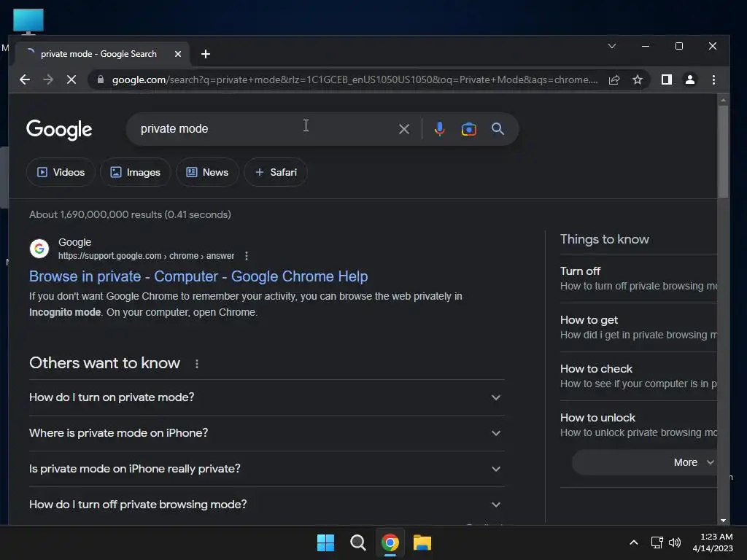Click the browser forward arrow
The height and width of the screenshot is (560, 747).
tap(48, 79)
